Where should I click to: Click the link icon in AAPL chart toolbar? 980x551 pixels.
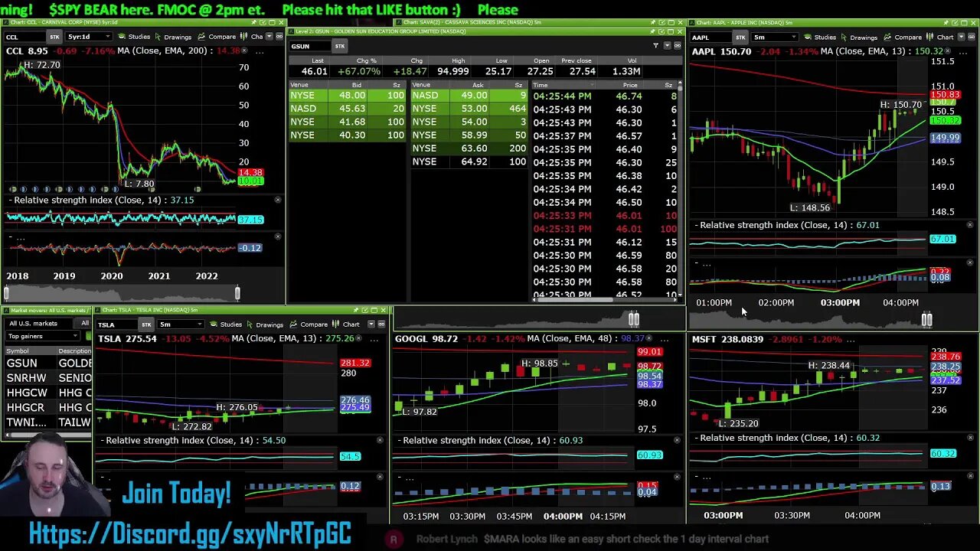tap(972, 37)
